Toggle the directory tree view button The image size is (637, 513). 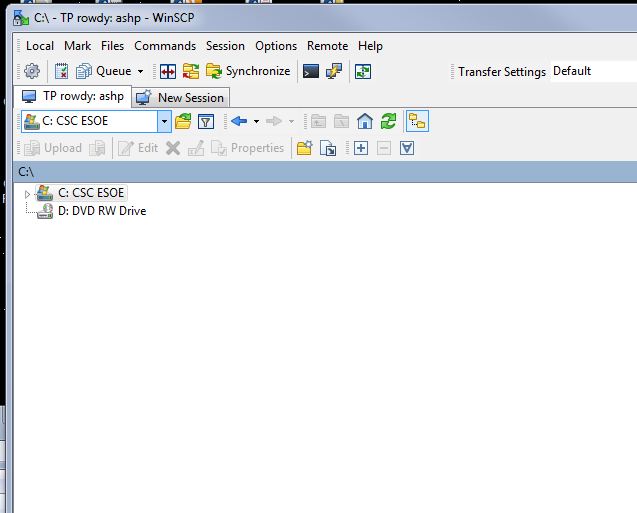click(417, 122)
